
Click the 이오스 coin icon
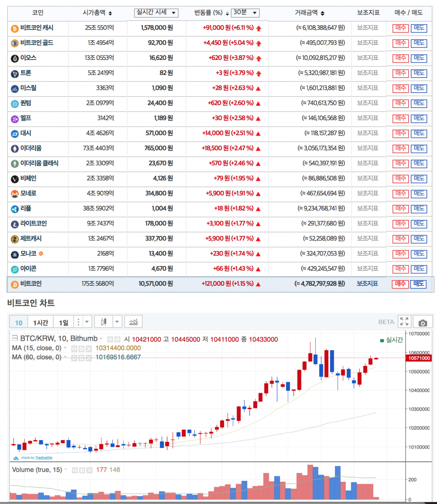[15, 59]
